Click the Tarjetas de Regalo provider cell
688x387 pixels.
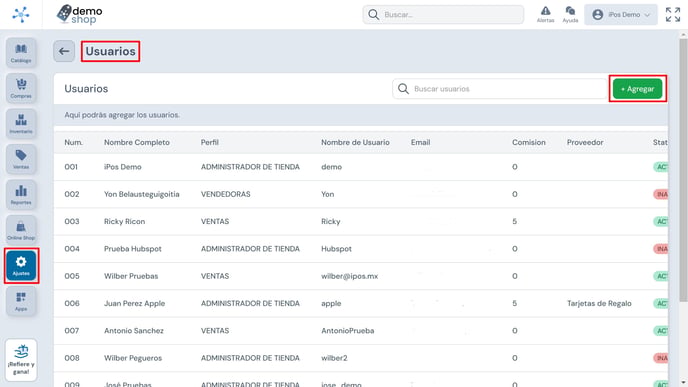(599, 303)
